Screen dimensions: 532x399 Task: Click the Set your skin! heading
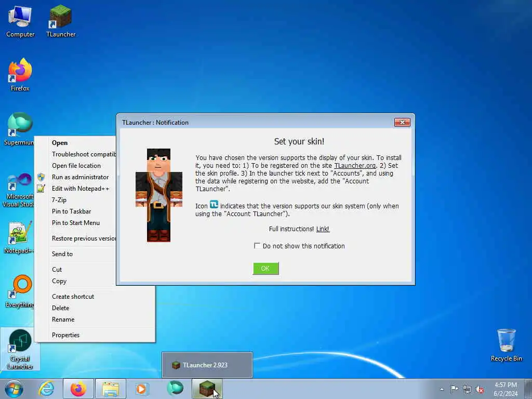299,141
